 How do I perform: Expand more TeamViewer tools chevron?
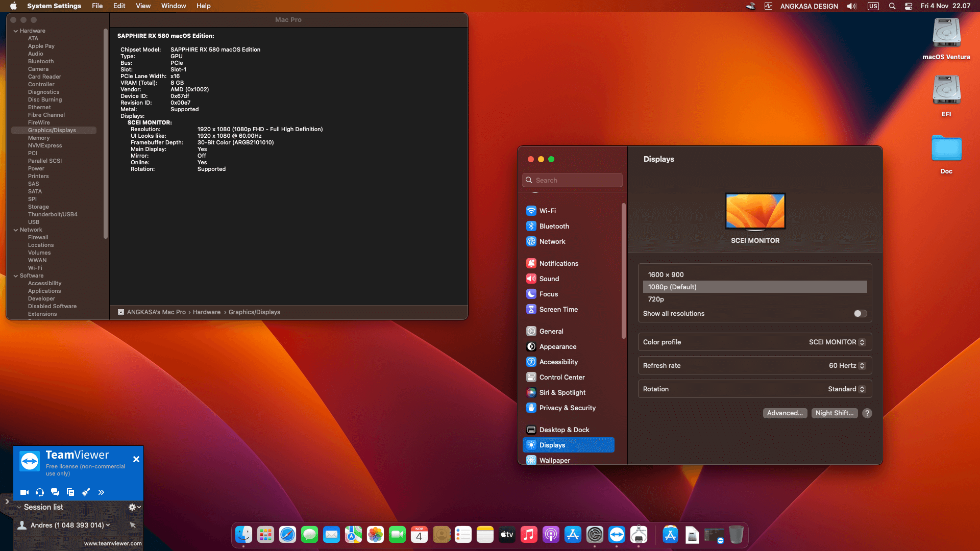click(x=101, y=492)
